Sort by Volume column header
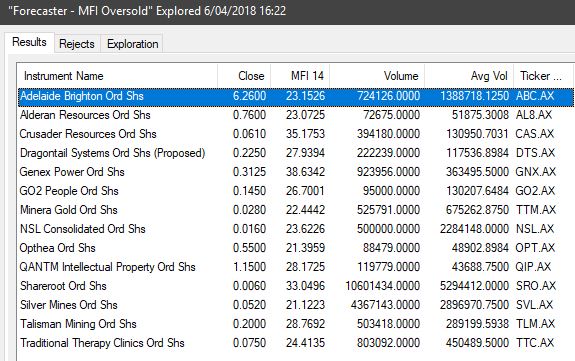The image size is (575, 361). [377, 76]
